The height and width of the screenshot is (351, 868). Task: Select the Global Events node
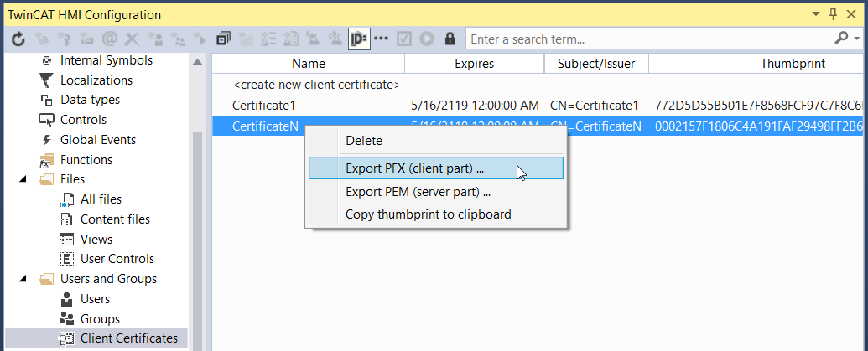98,140
